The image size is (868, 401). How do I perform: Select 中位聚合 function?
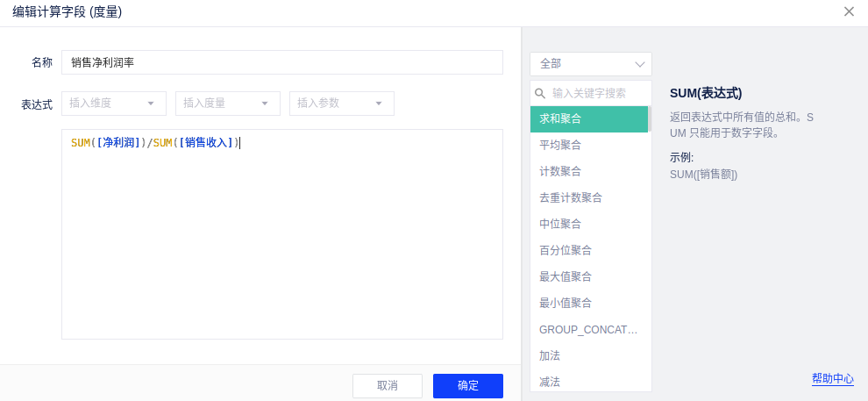pos(588,224)
